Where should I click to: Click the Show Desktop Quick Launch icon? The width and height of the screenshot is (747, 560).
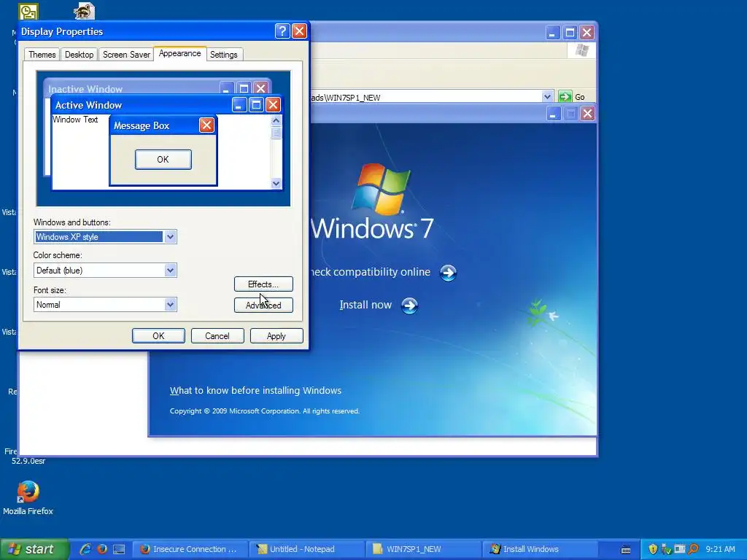coord(119,549)
